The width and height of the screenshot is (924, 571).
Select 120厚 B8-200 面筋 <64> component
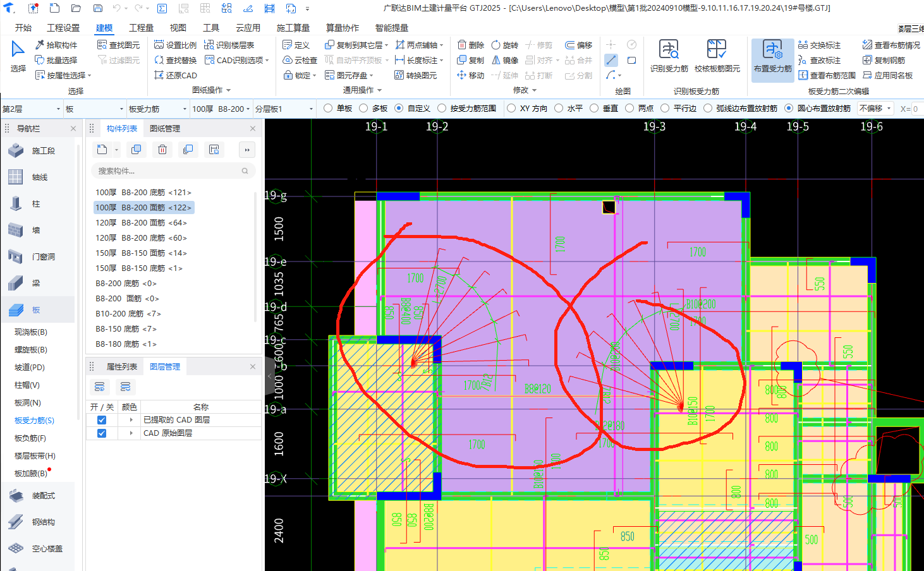tap(142, 222)
